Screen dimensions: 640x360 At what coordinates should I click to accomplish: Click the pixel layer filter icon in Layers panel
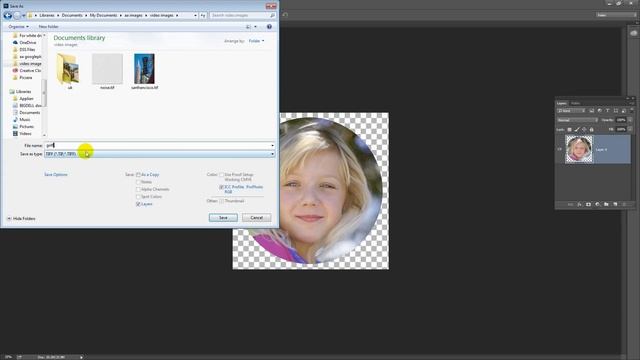coord(591,111)
